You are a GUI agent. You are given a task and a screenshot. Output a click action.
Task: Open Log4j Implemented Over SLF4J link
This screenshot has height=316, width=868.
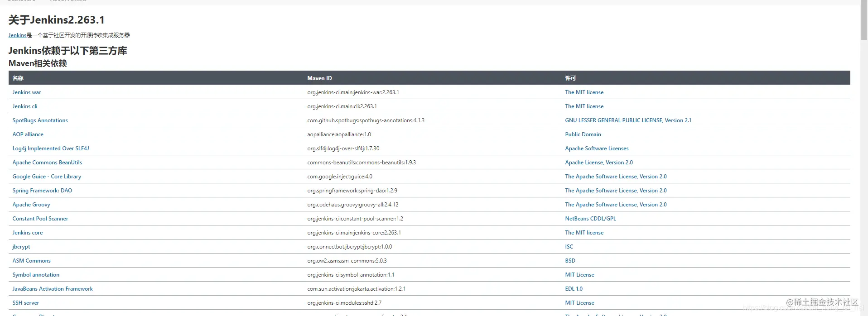[x=51, y=148]
